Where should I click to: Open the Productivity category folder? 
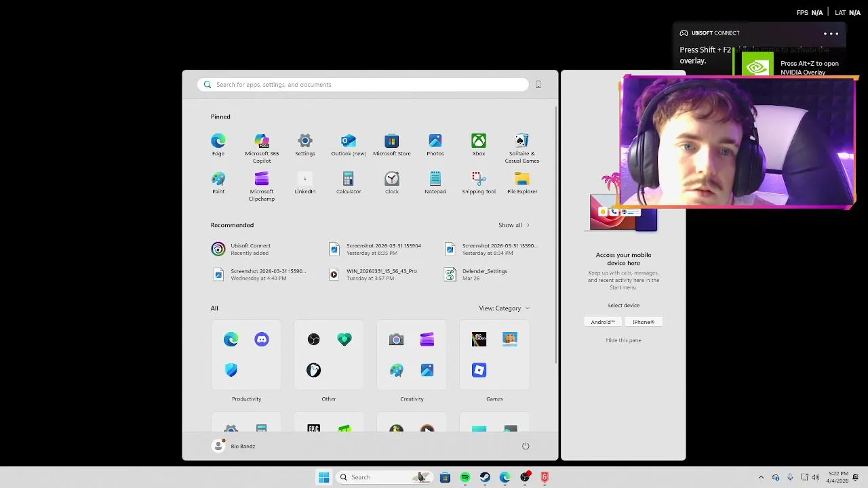[246, 354]
